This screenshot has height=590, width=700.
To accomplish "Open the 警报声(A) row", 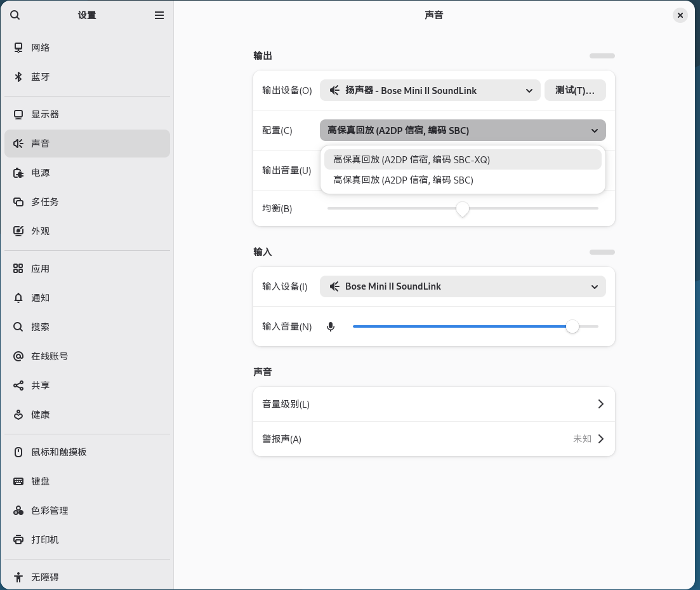I will pos(434,439).
